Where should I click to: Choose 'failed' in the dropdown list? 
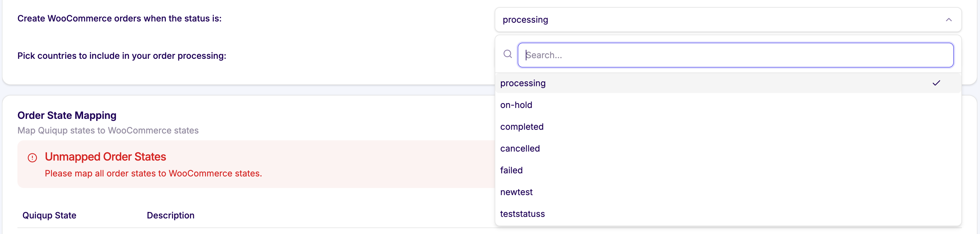(511, 170)
